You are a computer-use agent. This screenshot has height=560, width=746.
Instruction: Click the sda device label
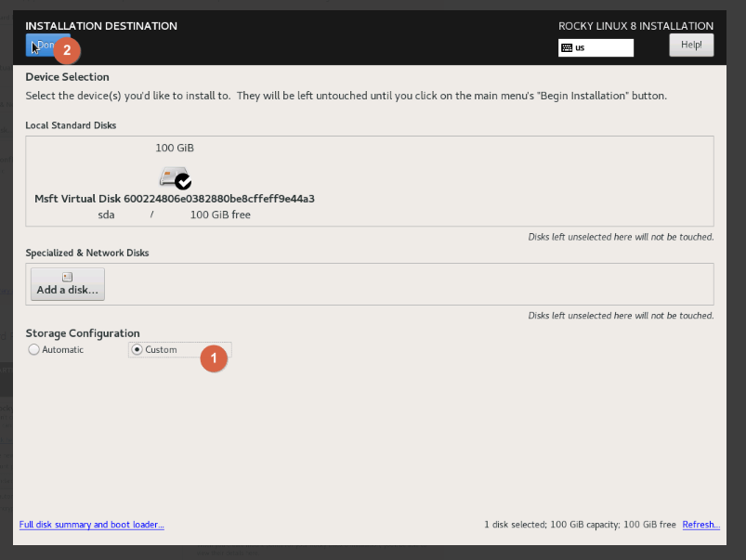[x=106, y=215]
